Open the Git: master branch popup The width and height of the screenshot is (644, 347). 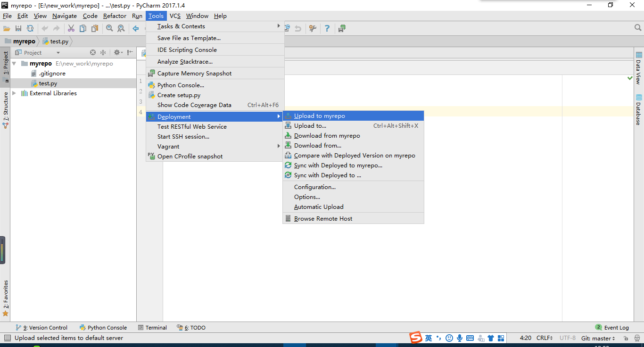tap(598, 338)
